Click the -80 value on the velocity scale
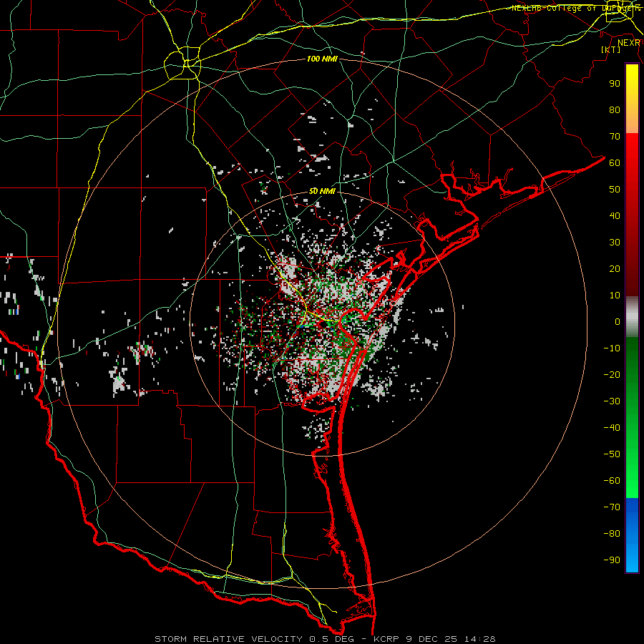 pyautogui.click(x=612, y=534)
